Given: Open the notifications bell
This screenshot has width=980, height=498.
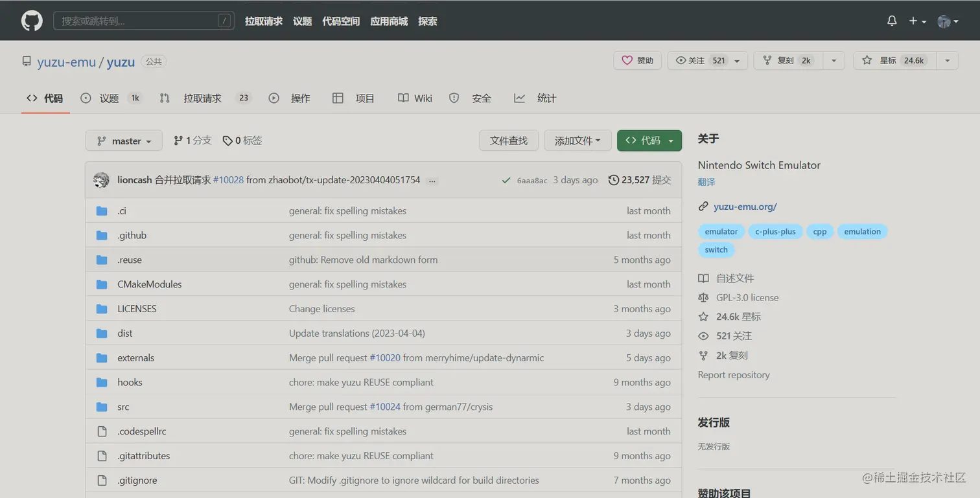Looking at the screenshot, I should click(x=892, y=21).
